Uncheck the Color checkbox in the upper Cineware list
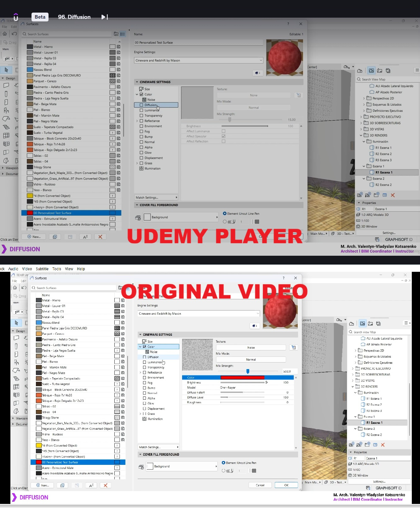Image resolution: width=420 pixels, height=508 pixels. coord(141,94)
